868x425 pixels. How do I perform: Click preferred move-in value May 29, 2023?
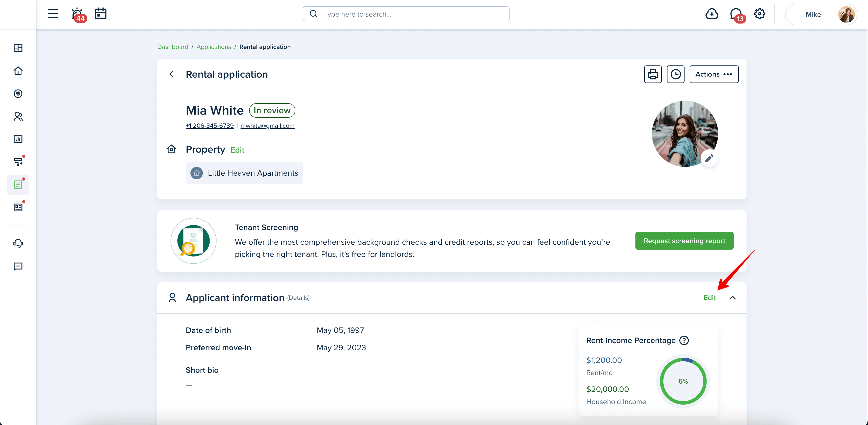(x=341, y=347)
